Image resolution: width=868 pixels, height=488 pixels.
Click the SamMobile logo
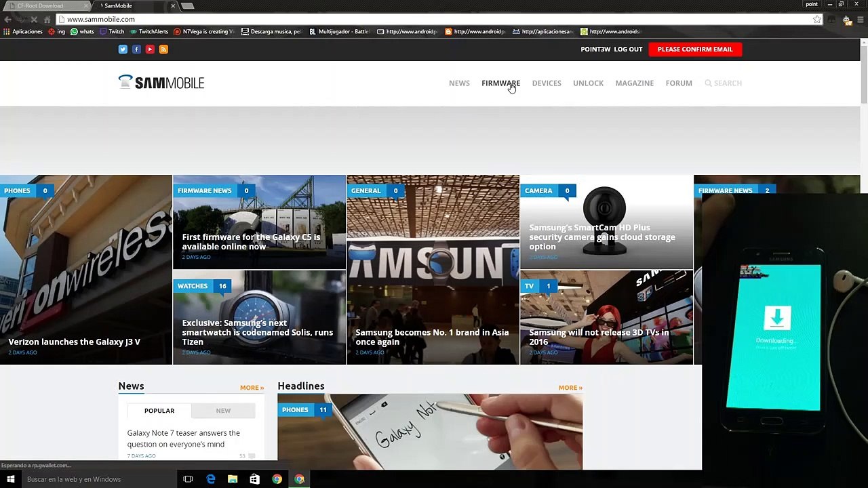(x=161, y=83)
